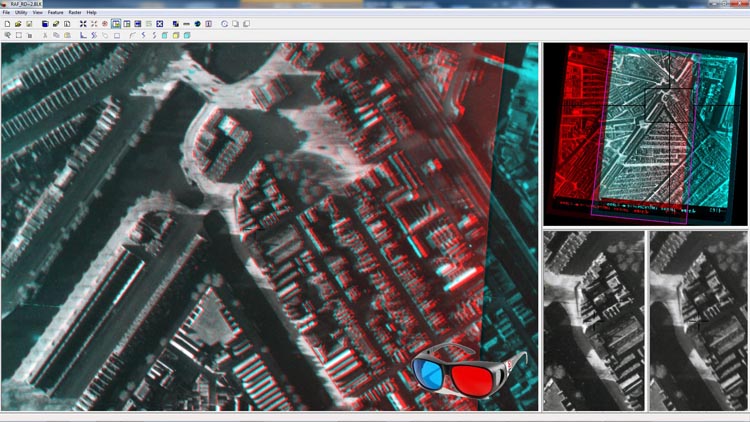Click the third dark-blue window layout icon
Screen dimensions: 750x422
click(x=138, y=24)
